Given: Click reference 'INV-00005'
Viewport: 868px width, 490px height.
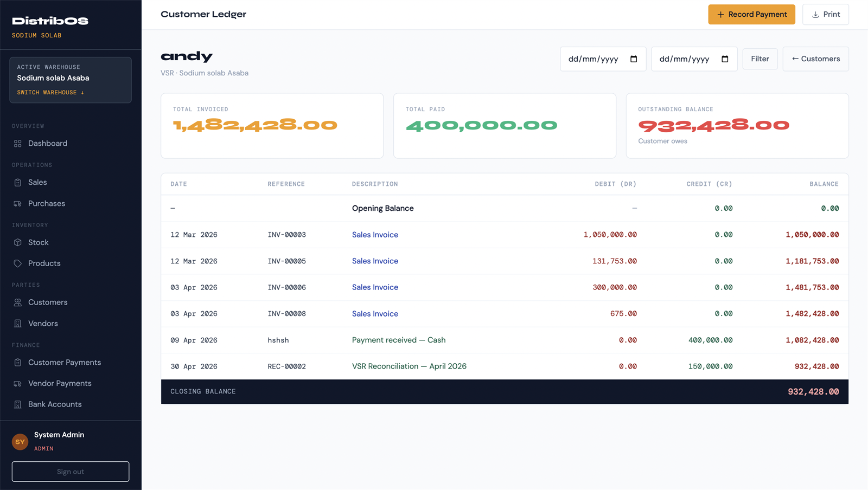Looking at the screenshot, I should click(286, 261).
